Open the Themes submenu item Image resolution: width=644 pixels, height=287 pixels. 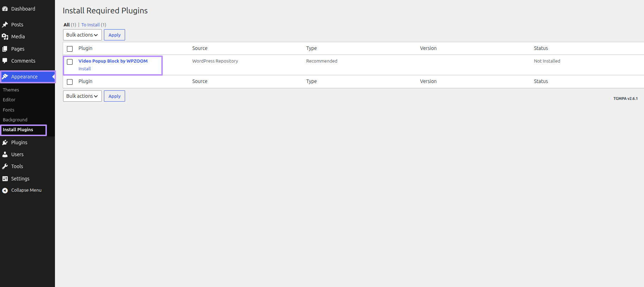point(11,90)
